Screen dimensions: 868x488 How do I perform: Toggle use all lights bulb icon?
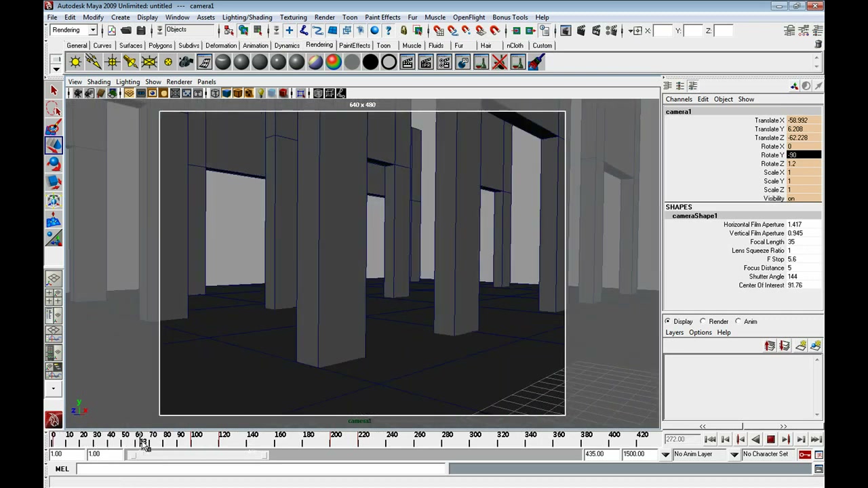260,94
